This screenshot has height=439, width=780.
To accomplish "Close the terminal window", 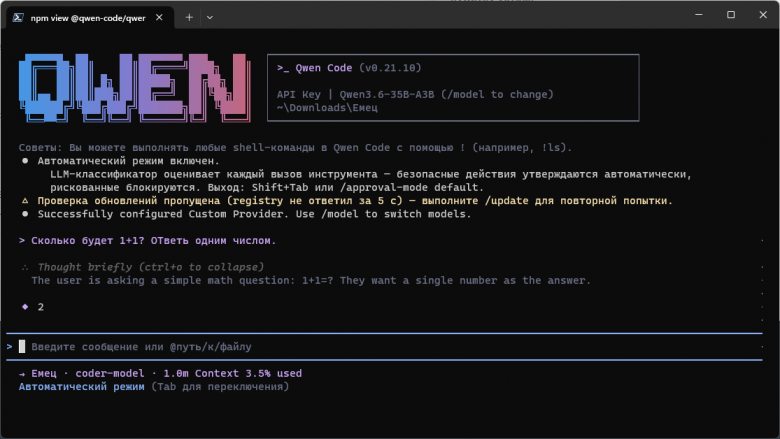I will pos(763,14).
